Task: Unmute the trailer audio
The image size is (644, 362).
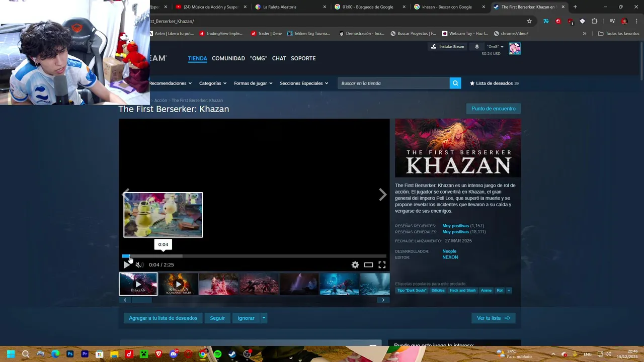Action: pyautogui.click(x=139, y=265)
